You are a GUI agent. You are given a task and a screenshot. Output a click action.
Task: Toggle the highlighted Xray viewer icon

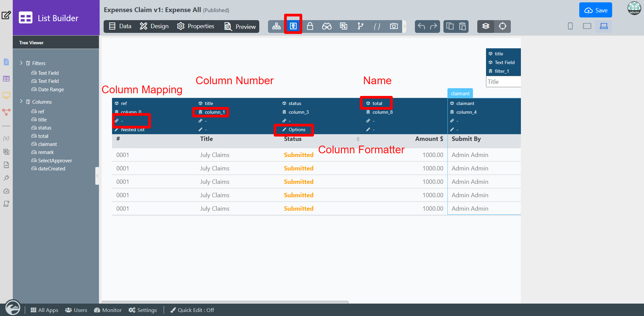pos(293,26)
